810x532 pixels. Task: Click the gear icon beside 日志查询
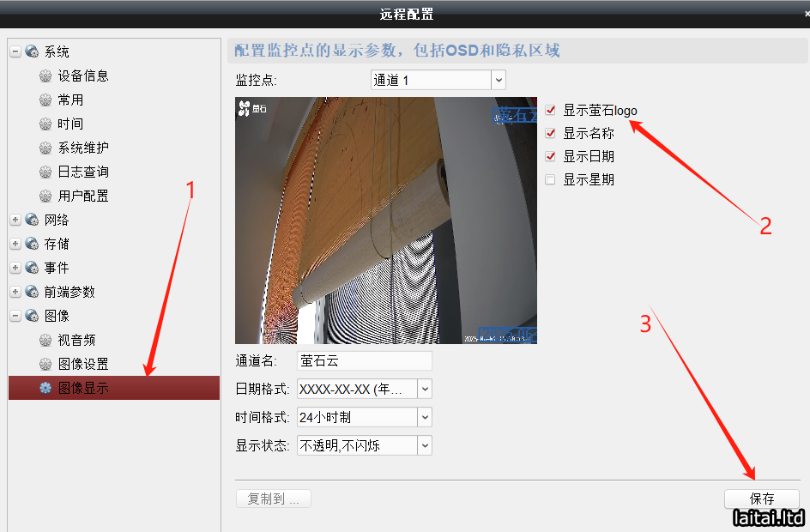point(45,172)
